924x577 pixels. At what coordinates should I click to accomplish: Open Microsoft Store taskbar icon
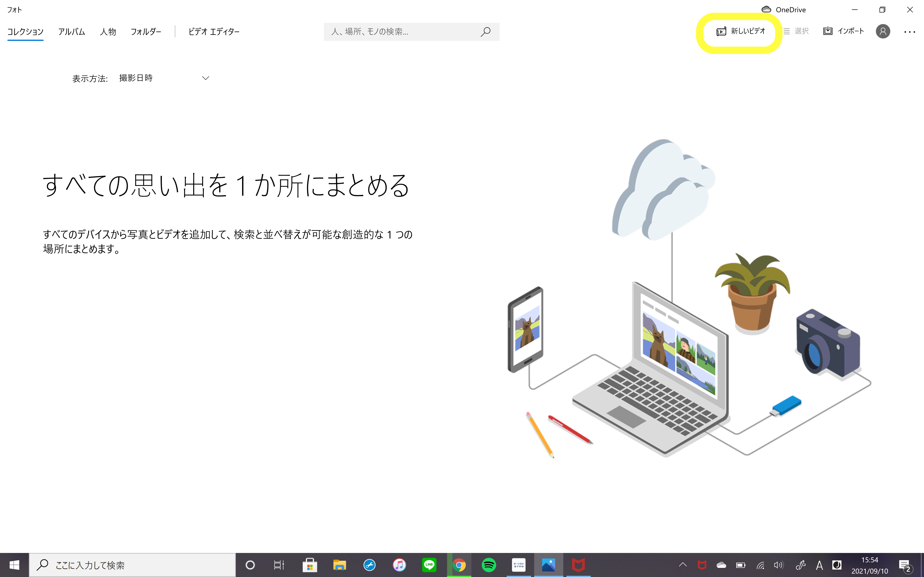tap(310, 565)
